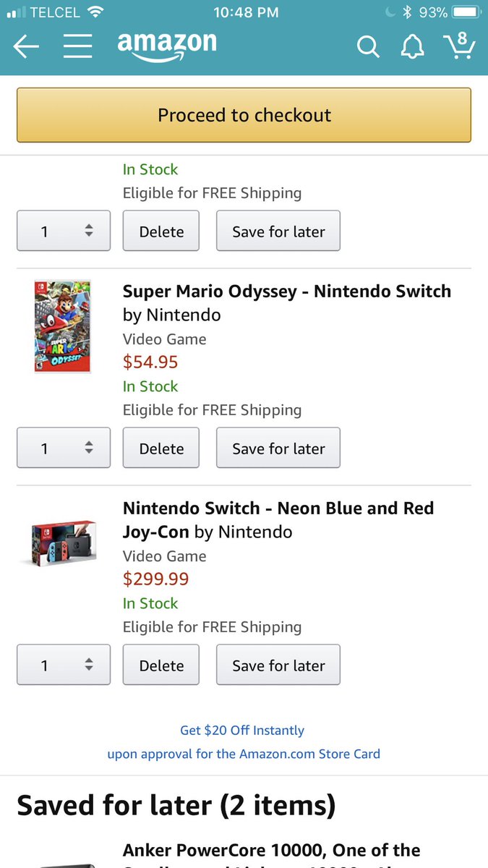This screenshot has width=488, height=868.
Task: Open the Super Mario Odyssey product title
Action: (286, 292)
